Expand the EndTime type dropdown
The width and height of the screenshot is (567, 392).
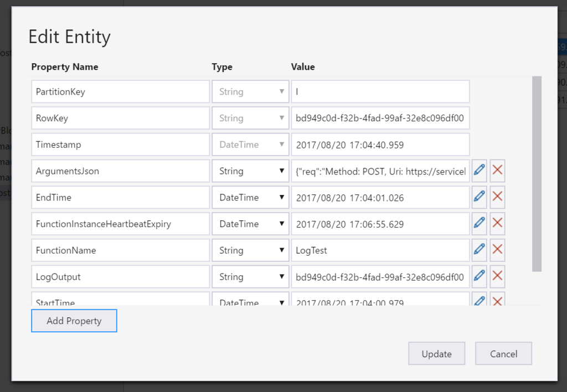coord(250,198)
